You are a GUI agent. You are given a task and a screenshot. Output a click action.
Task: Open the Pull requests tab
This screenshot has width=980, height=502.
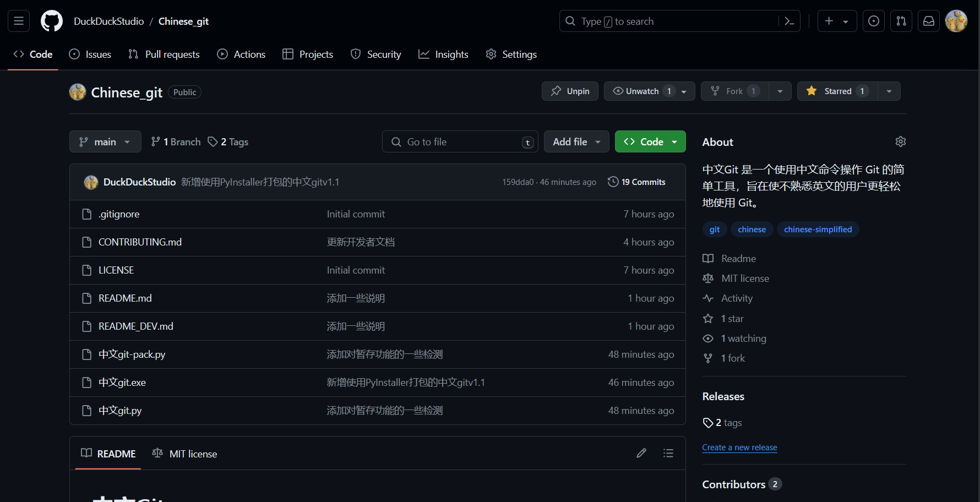click(164, 54)
